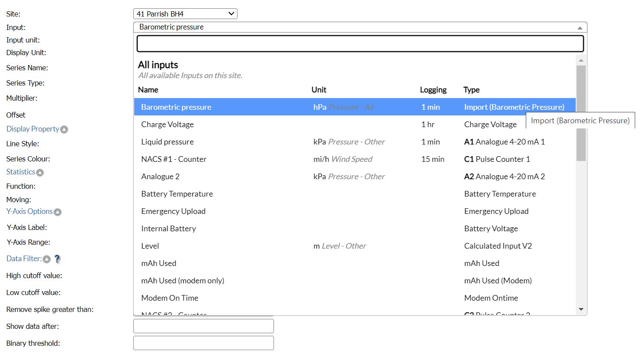
Task: Click the Display Property link
Action: (33, 129)
